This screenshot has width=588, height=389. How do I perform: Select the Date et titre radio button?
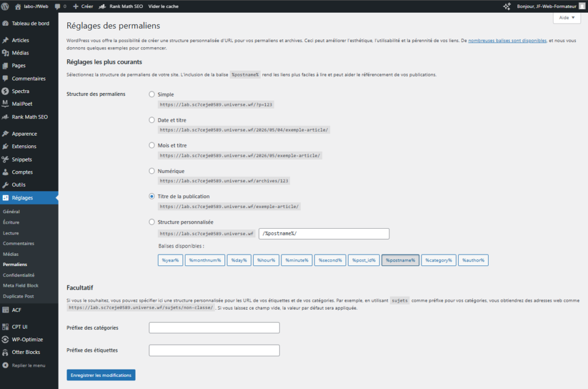(152, 120)
